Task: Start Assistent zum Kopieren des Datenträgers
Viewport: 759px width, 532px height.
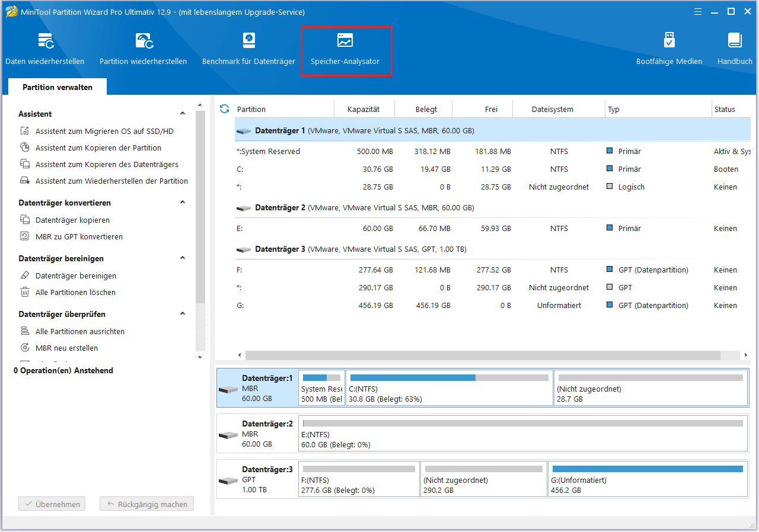Action: (x=107, y=165)
